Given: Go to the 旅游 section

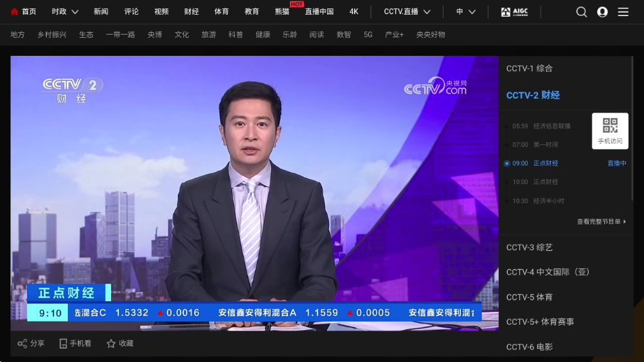Looking at the screenshot, I should [209, 35].
